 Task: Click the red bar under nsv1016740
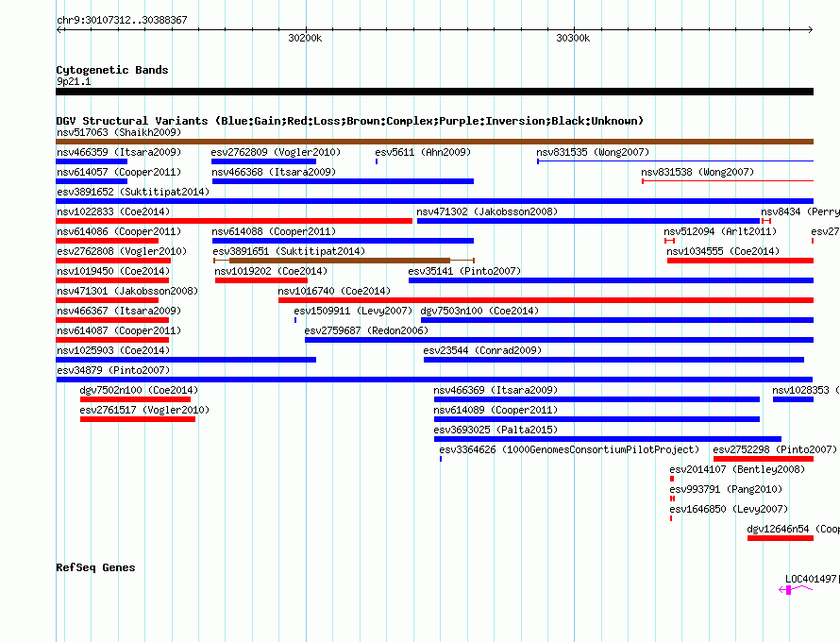coord(546,300)
